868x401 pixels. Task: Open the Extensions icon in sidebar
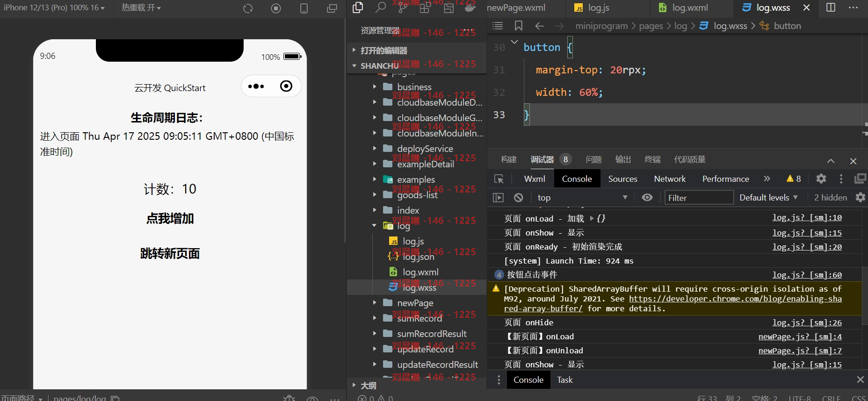pyautogui.click(x=425, y=7)
